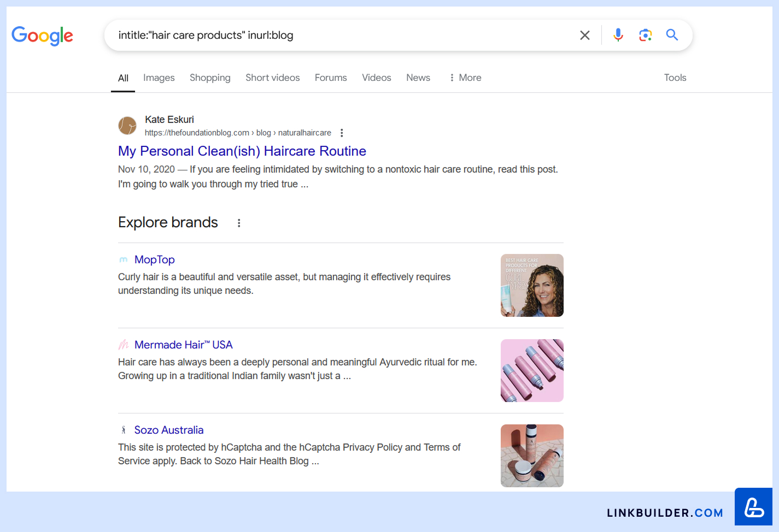Click the MopTop 'Curly hair is a beautiful' description
The image size is (779, 532).
pyautogui.click(x=284, y=283)
